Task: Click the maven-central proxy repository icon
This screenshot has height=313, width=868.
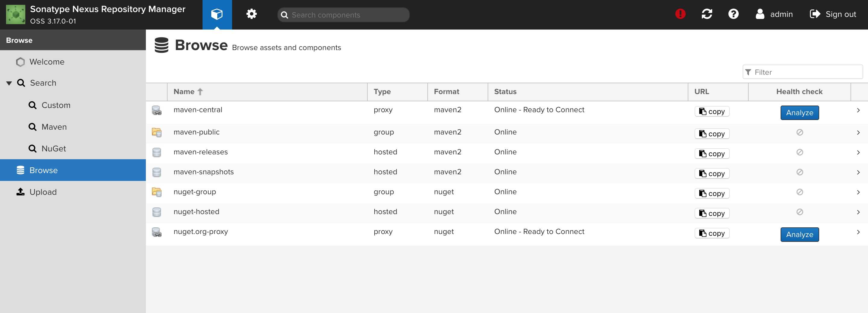Action: [x=157, y=111]
